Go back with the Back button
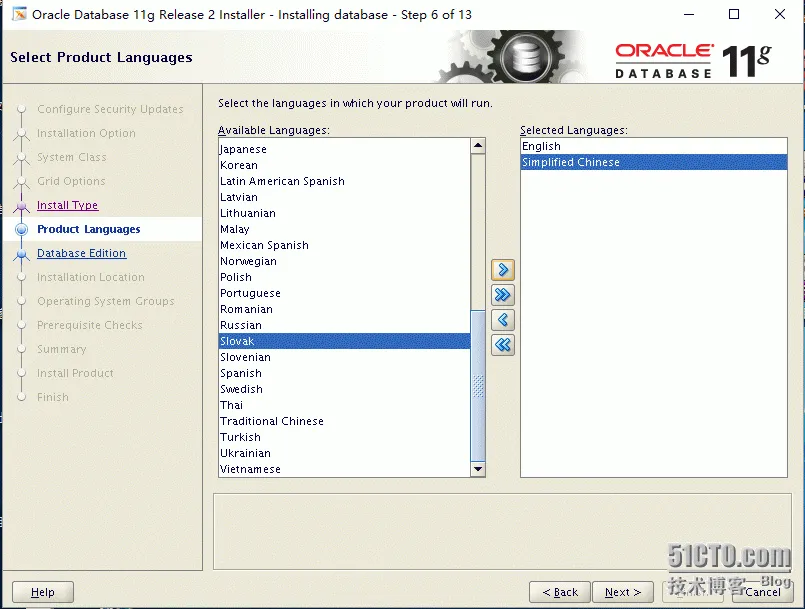The height and width of the screenshot is (609, 805). (560, 592)
